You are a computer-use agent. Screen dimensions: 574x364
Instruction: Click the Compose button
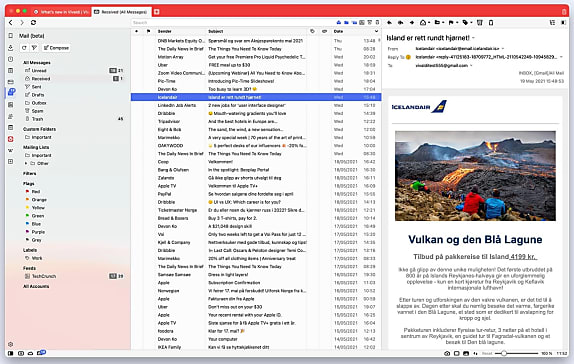click(x=56, y=48)
